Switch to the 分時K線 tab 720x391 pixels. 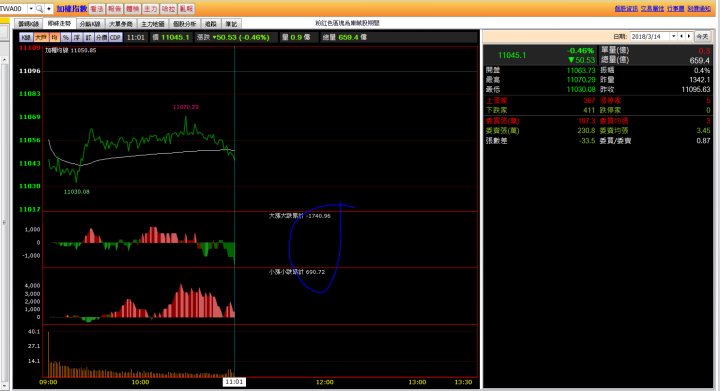click(90, 24)
